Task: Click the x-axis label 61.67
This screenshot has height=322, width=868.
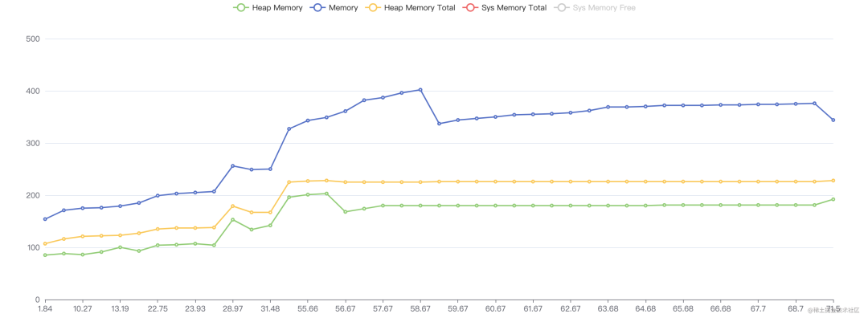Action: point(533,308)
